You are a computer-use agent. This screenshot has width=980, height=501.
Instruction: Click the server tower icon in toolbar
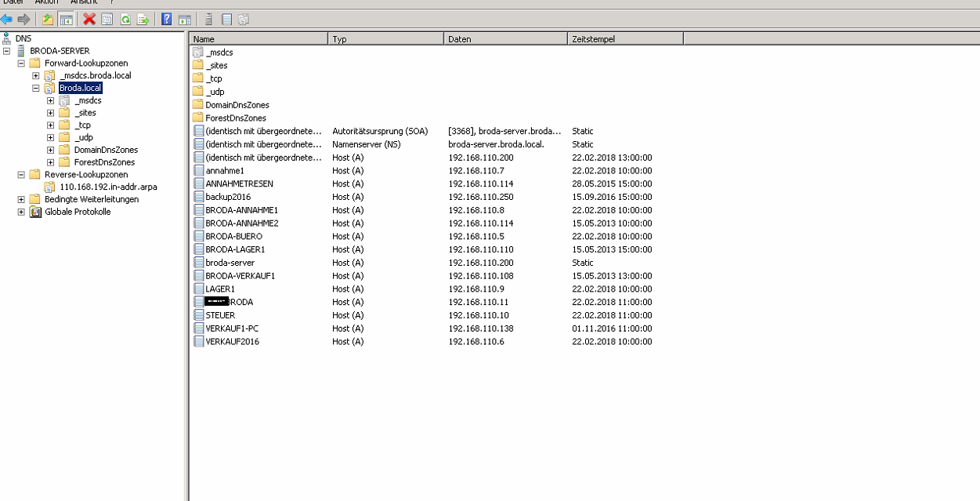208,19
